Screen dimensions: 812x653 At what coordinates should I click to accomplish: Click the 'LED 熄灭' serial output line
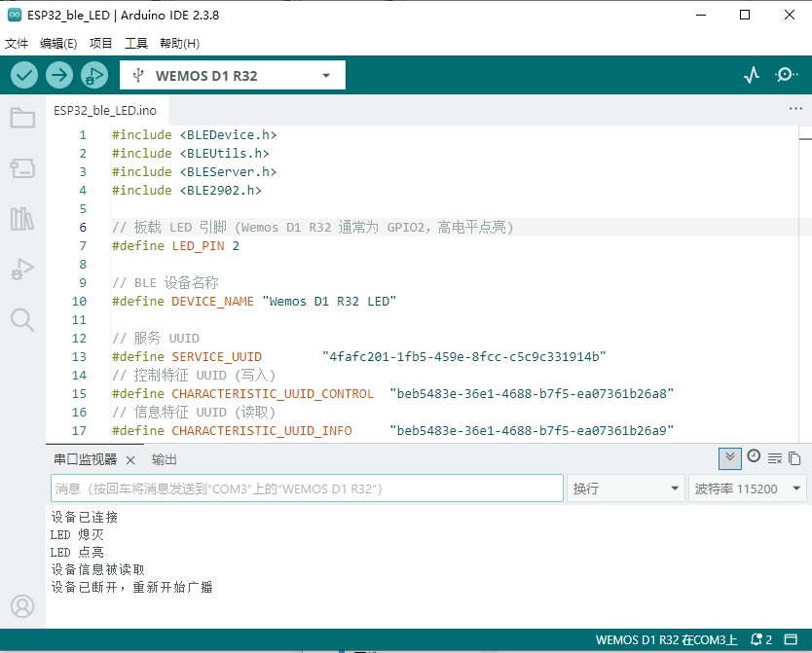pyautogui.click(x=77, y=534)
